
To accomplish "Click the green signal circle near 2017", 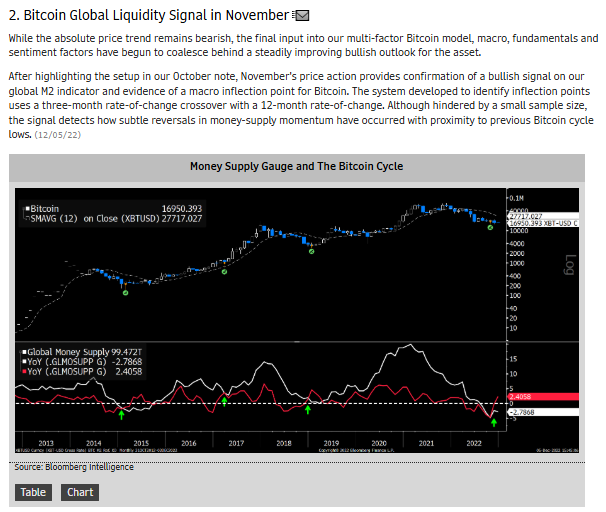I will pos(224,272).
